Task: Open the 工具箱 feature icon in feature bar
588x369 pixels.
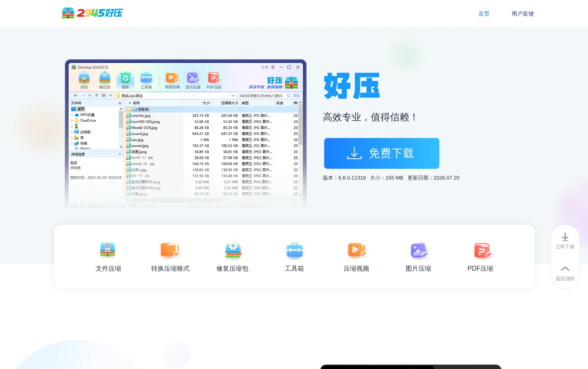Action: tap(294, 250)
